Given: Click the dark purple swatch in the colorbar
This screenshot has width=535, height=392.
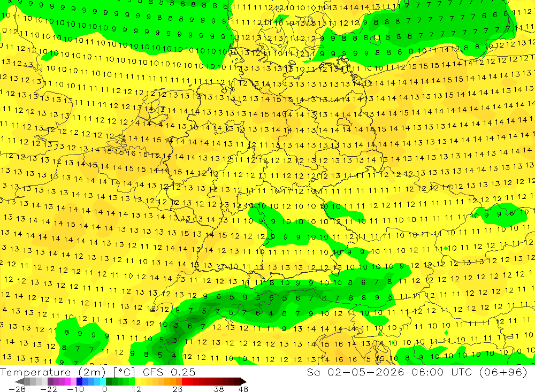Looking at the screenshot, I should point(50,381).
